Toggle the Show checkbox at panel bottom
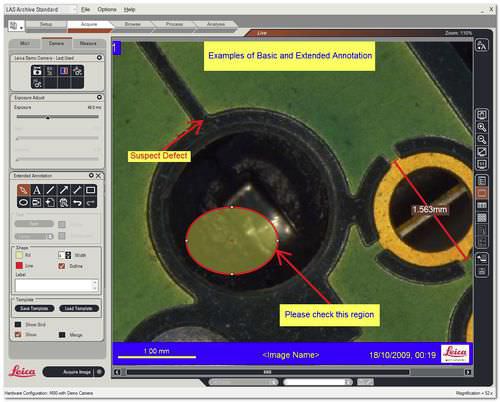 pyautogui.click(x=18, y=334)
